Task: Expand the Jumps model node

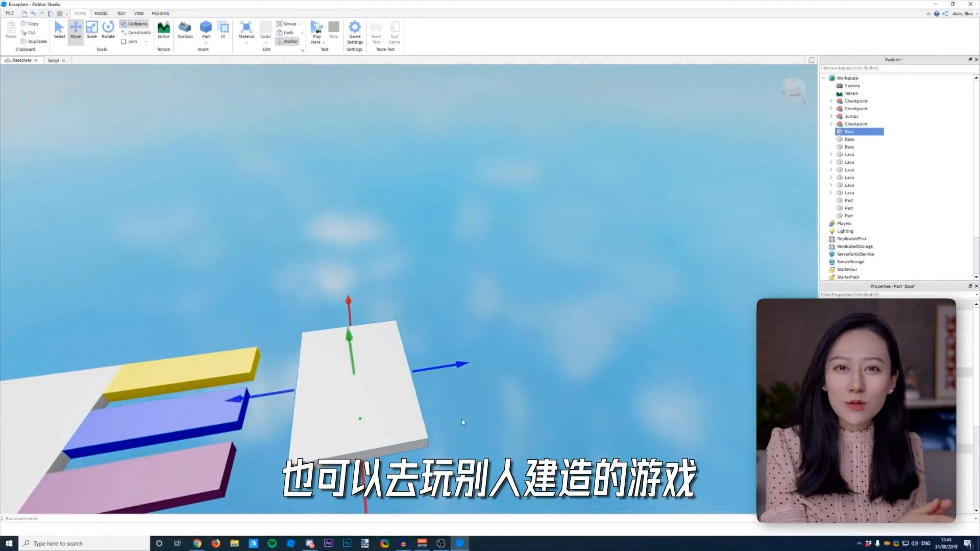Action: point(831,116)
